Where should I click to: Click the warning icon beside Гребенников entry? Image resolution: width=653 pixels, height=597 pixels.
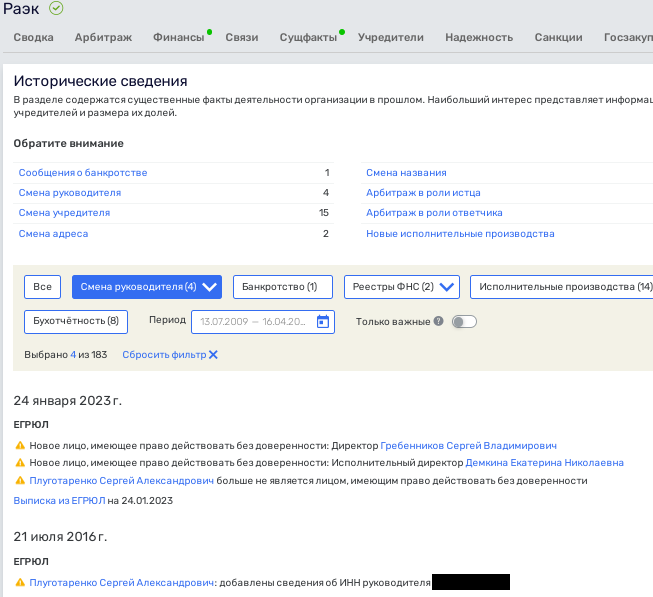pyautogui.click(x=20, y=446)
